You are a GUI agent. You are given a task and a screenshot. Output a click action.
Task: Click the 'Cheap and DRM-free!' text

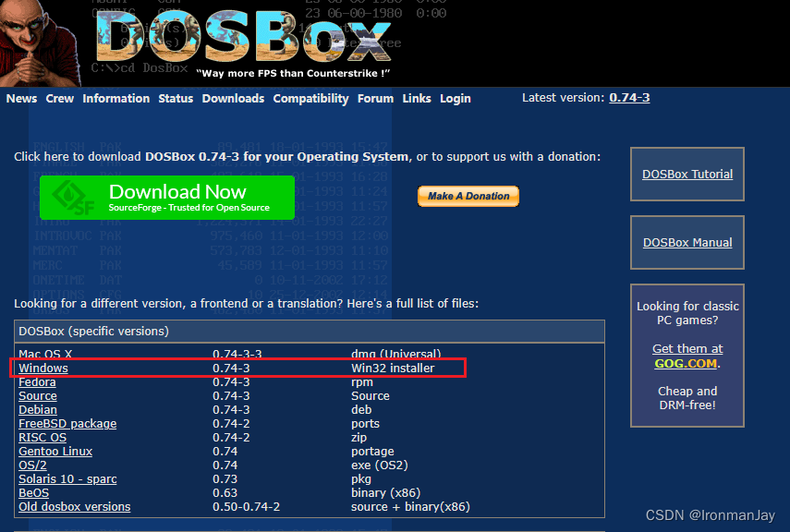pyautogui.click(x=687, y=398)
